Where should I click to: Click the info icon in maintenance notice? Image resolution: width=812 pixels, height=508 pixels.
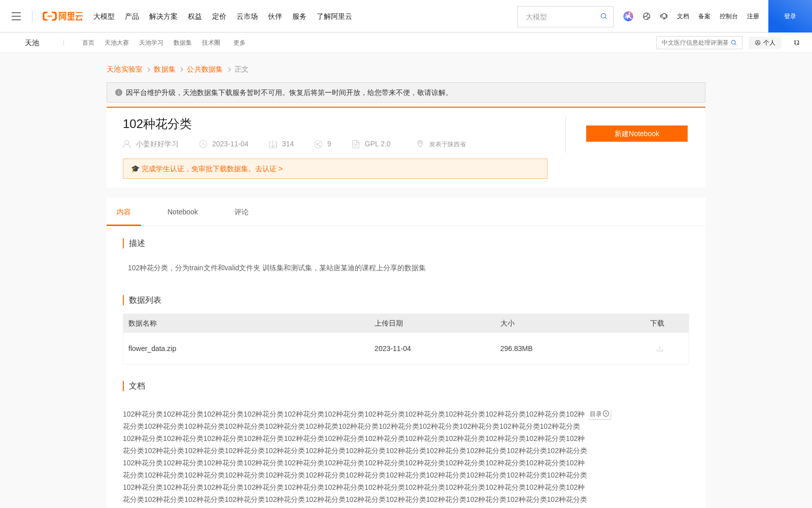(119, 92)
